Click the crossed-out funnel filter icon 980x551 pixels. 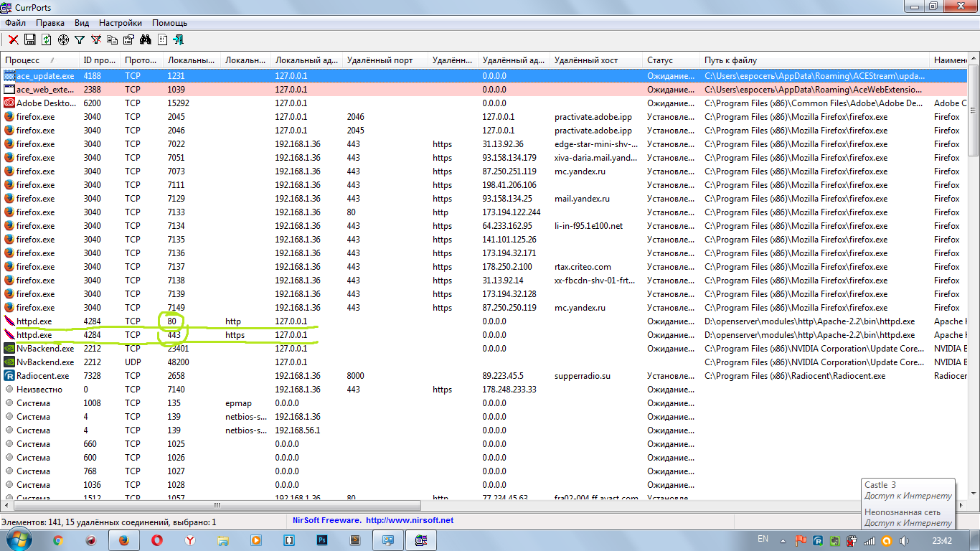tap(96, 39)
